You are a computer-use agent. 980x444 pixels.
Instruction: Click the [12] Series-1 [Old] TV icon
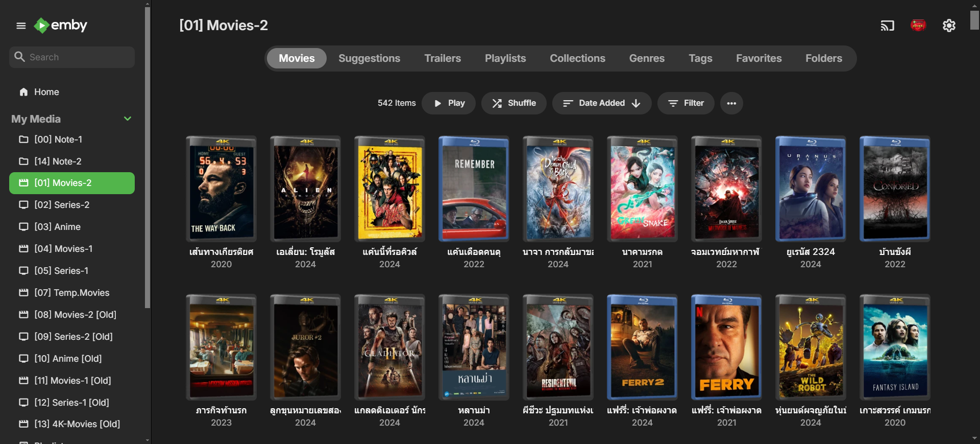coord(23,403)
